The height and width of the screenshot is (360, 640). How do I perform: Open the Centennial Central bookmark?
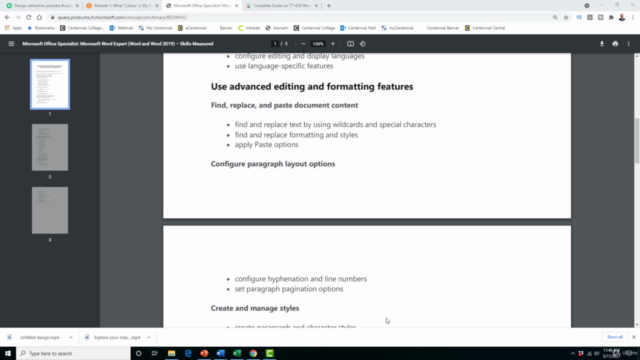click(x=485, y=28)
